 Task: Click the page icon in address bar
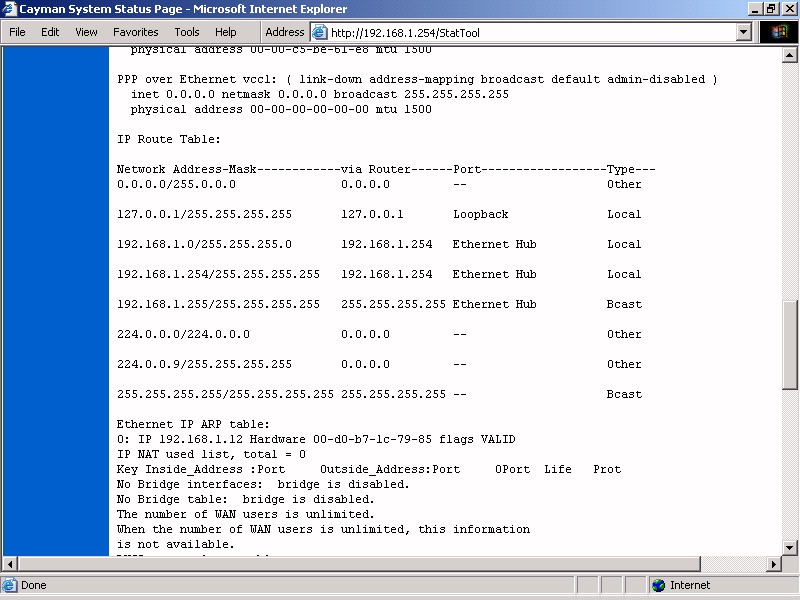319,33
